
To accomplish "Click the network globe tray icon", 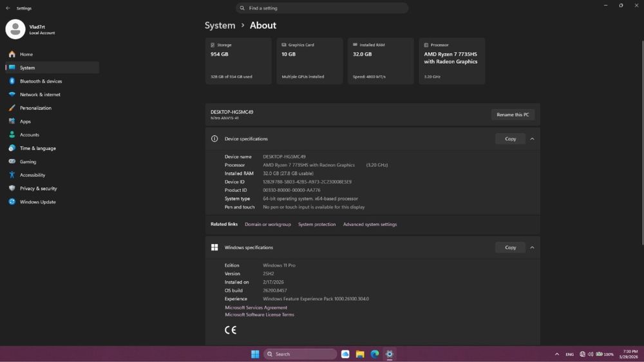I will (x=582, y=354).
